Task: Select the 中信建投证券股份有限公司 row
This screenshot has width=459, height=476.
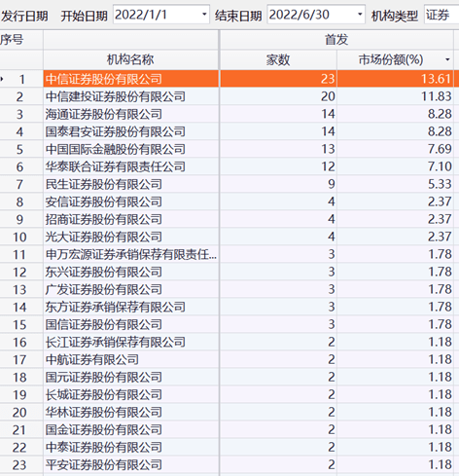Action: pos(229,96)
